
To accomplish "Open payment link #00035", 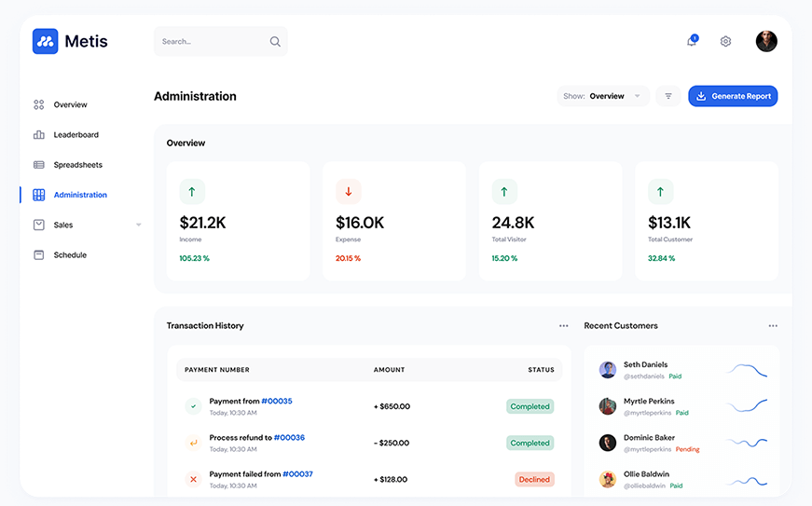I will click(x=277, y=401).
